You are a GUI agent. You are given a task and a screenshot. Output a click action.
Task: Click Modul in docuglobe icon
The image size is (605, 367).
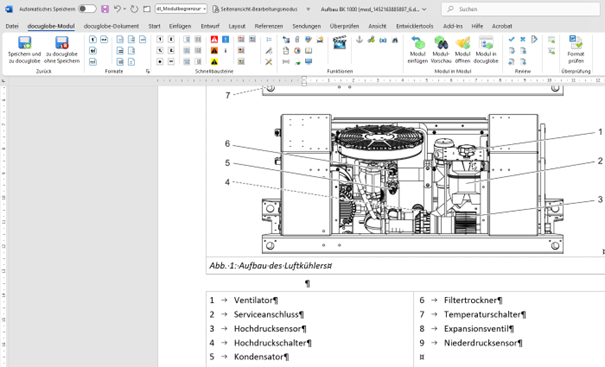486,50
